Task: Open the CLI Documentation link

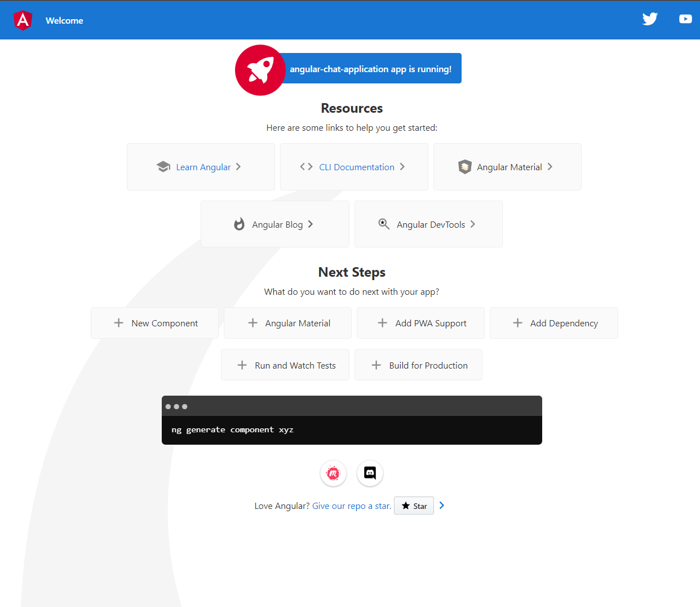Action: (354, 167)
